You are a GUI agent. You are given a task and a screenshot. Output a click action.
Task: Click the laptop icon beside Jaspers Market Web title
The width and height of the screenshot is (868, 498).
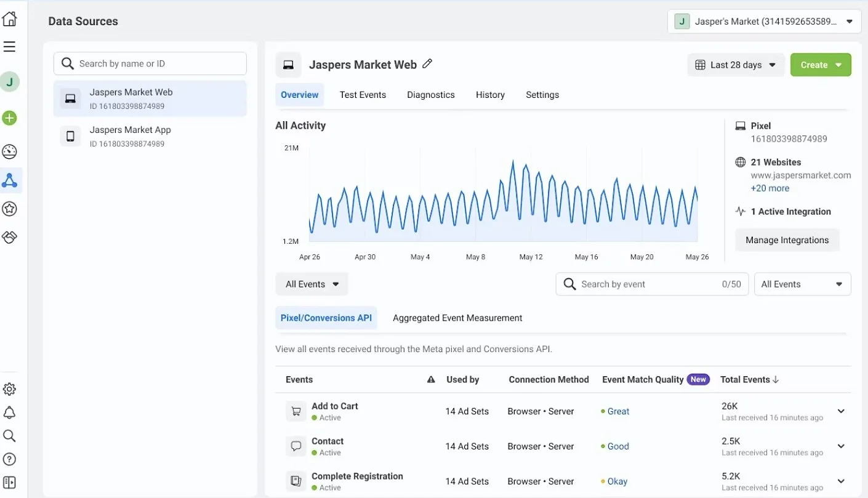(288, 65)
